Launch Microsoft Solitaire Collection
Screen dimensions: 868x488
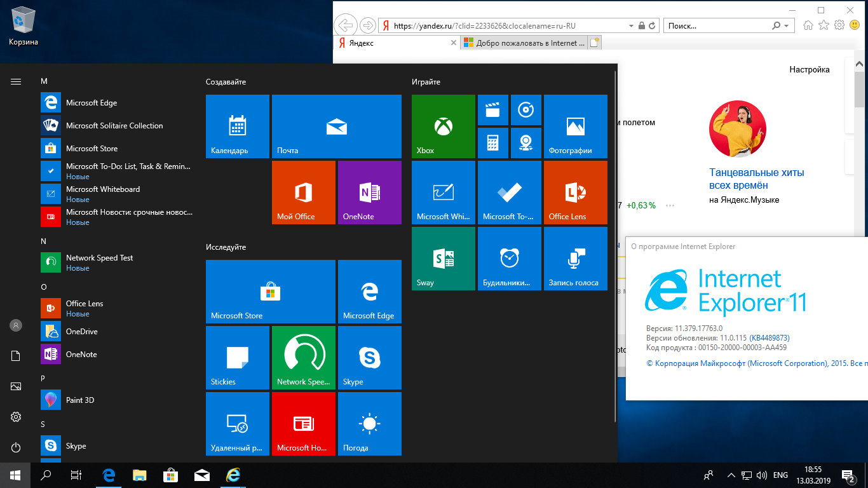[116, 125]
